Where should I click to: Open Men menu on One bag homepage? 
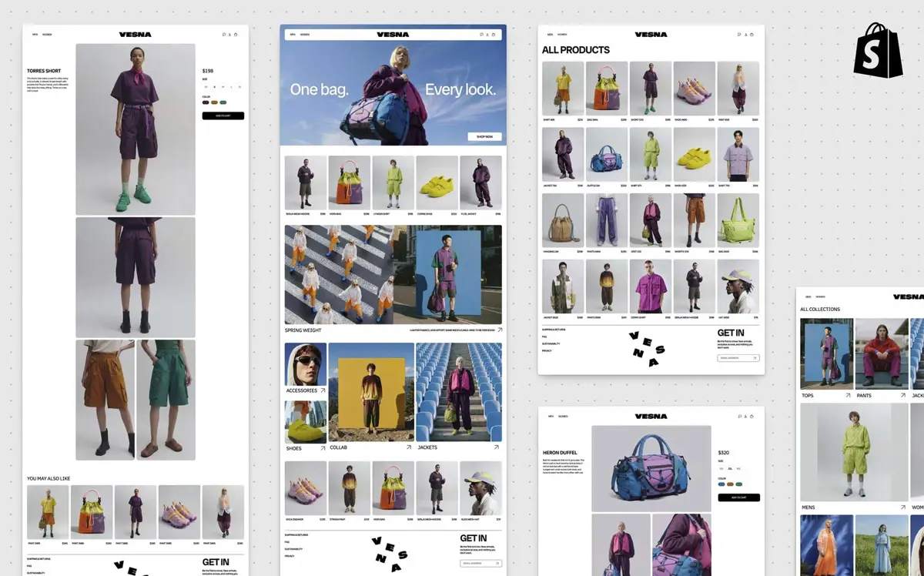(293, 35)
